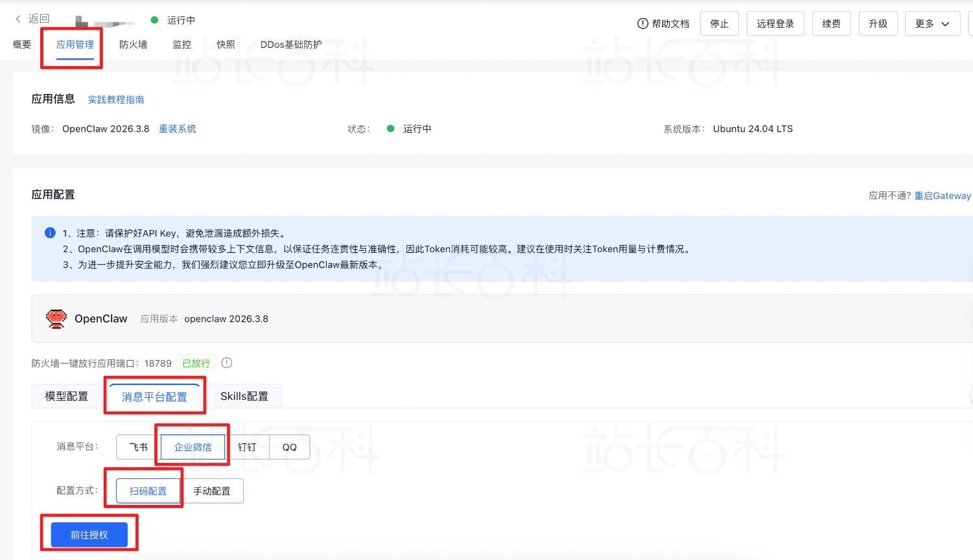Click the Ubuntu 24.04 LTS version text

point(753,128)
